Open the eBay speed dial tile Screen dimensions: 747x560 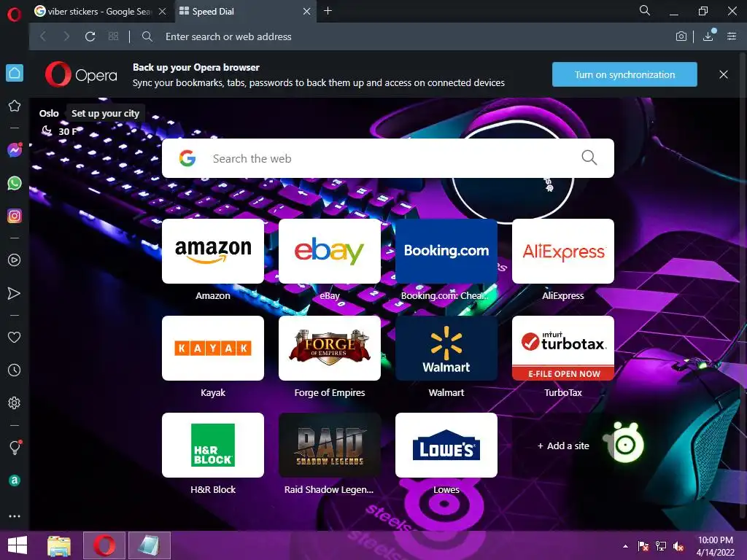(330, 251)
